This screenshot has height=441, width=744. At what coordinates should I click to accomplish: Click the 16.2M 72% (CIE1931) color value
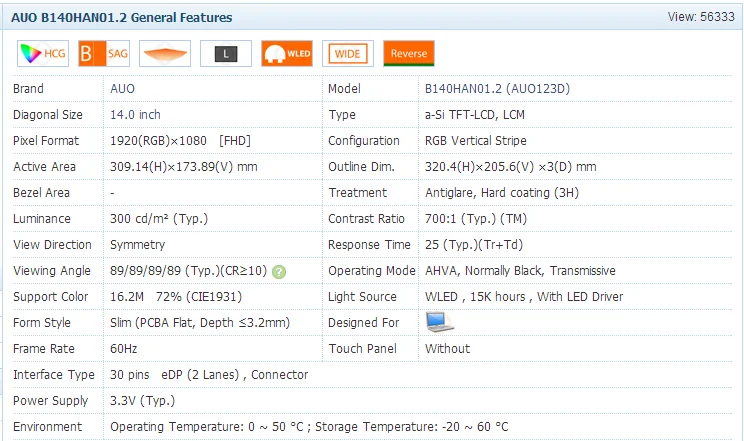(176, 297)
